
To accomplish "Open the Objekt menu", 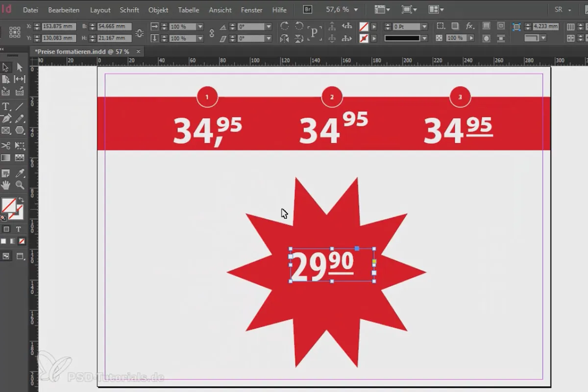I will point(158,10).
